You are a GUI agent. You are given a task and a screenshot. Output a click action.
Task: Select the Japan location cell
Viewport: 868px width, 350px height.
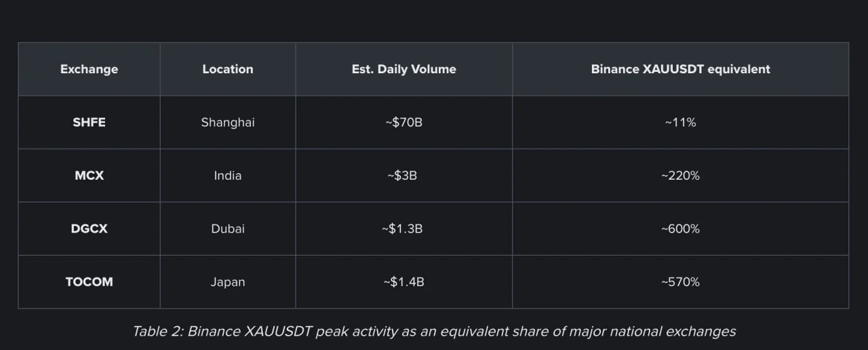(228, 282)
